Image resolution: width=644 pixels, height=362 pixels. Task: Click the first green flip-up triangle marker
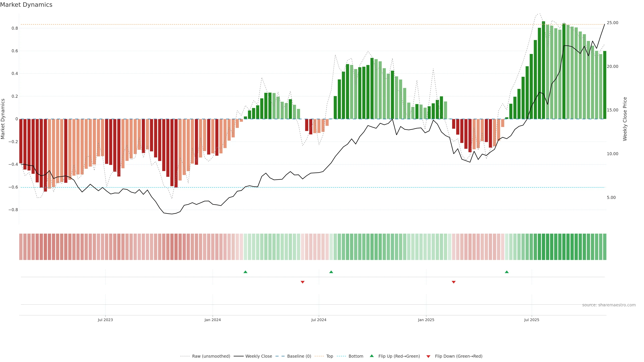point(245,272)
